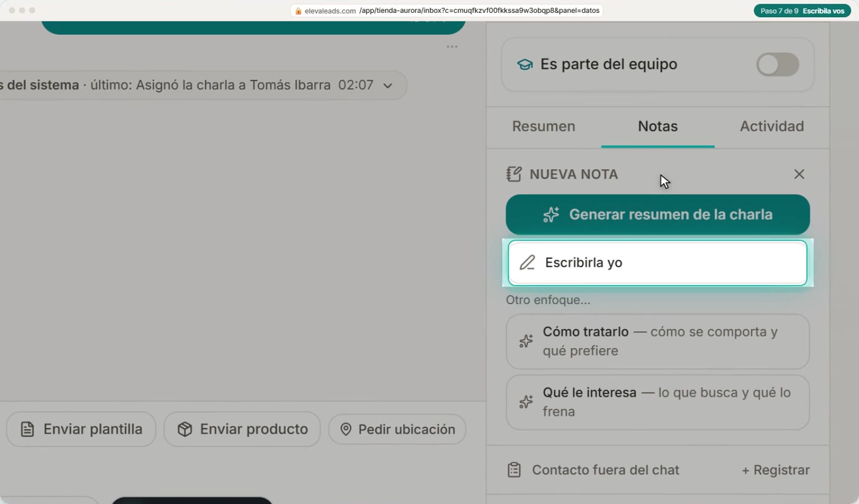Click the clipboard icon beside 'Contacto fuera del chat'
859x504 pixels.
[514, 470]
